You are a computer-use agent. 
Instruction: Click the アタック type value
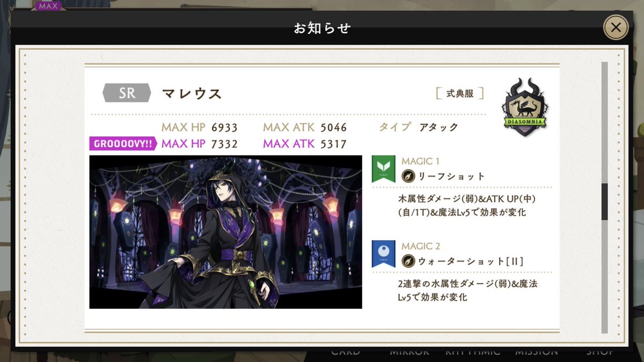click(438, 127)
